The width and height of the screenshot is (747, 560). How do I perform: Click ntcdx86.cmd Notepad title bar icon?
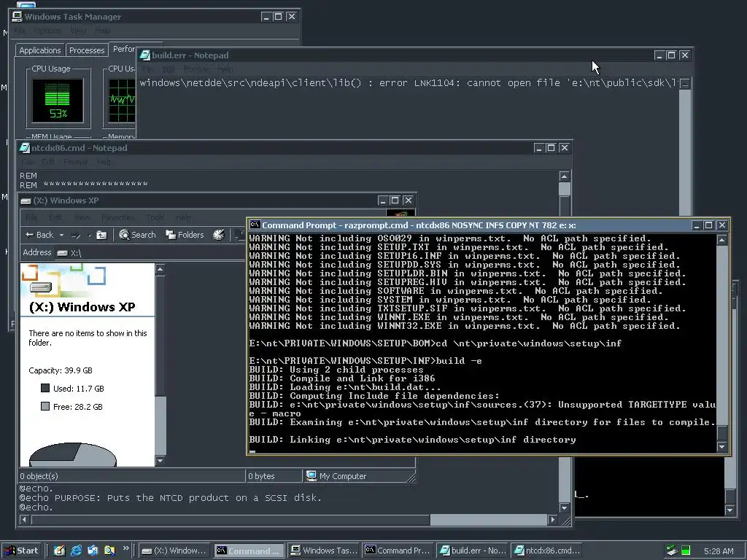click(24, 147)
